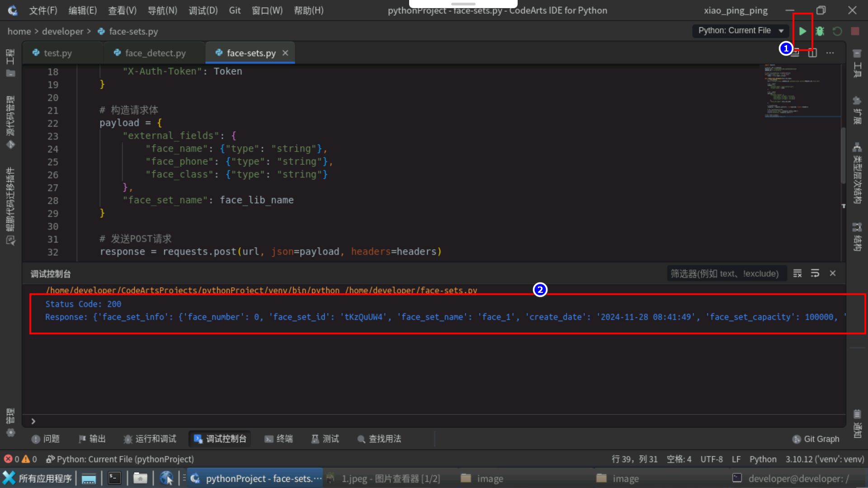Change the UTF-8 encoding selector
This screenshot has width=868, height=488.
[x=711, y=459]
